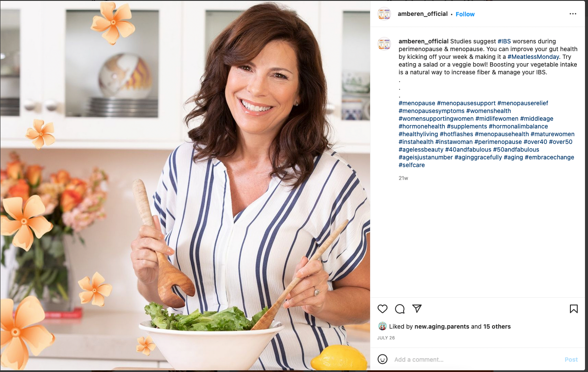Save the post with the bookmark icon
The width and height of the screenshot is (588, 372).
click(x=573, y=309)
